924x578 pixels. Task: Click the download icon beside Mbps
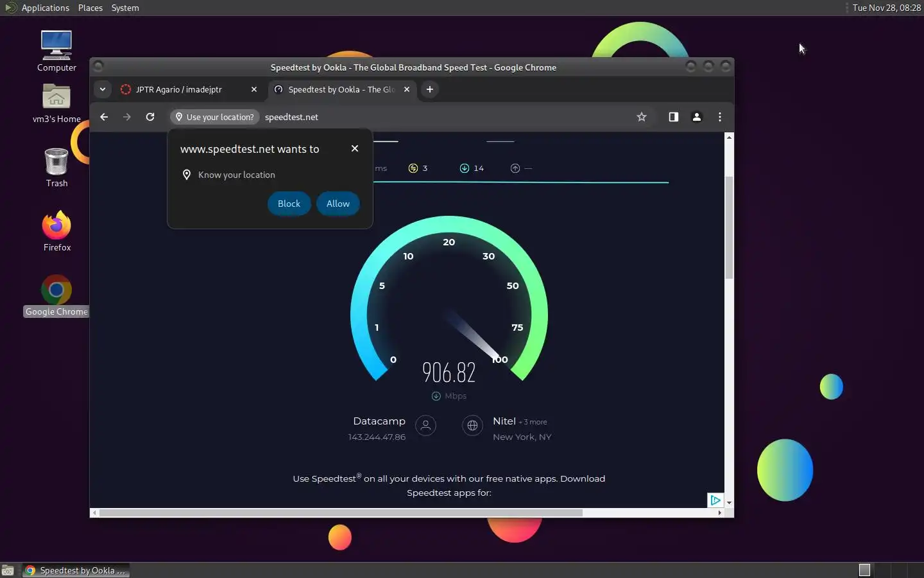[x=436, y=396]
